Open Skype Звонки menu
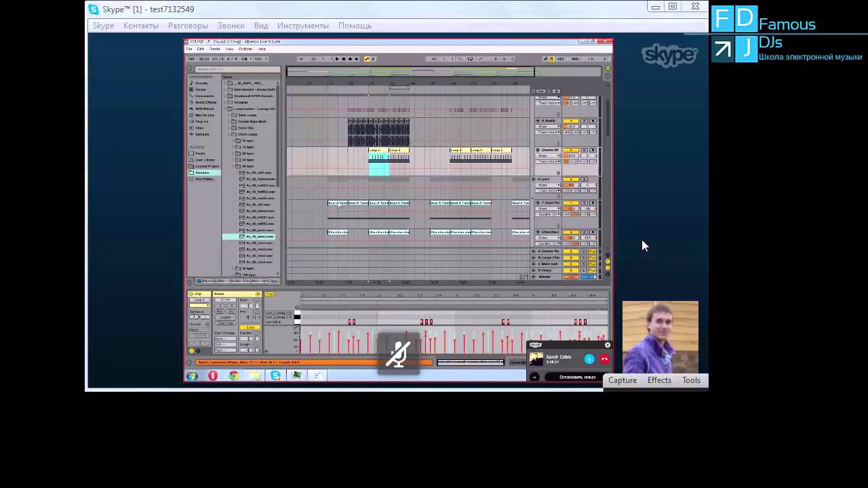The height and width of the screenshot is (488, 868). (231, 26)
